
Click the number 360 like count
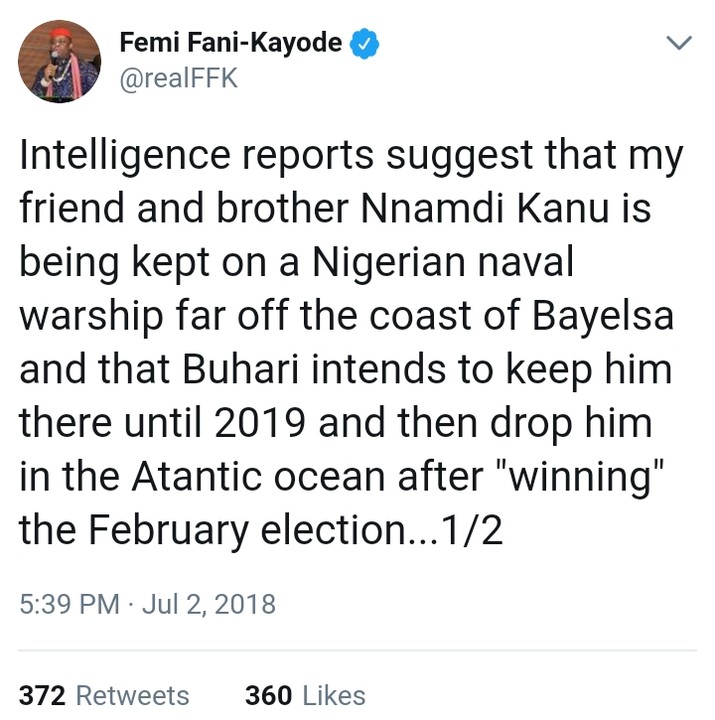pos(267,695)
